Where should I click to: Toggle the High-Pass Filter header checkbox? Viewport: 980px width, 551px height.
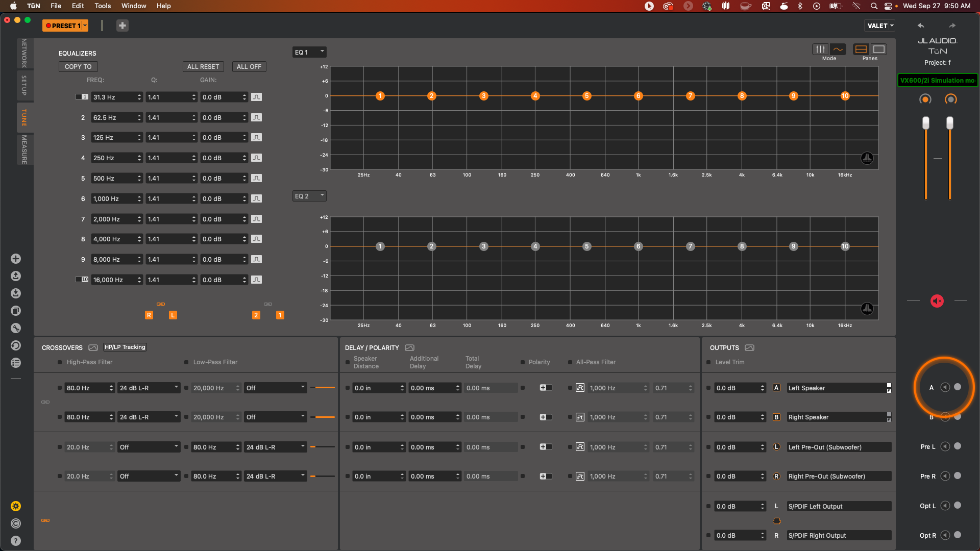pyautogui.click(x=60, y=362)
